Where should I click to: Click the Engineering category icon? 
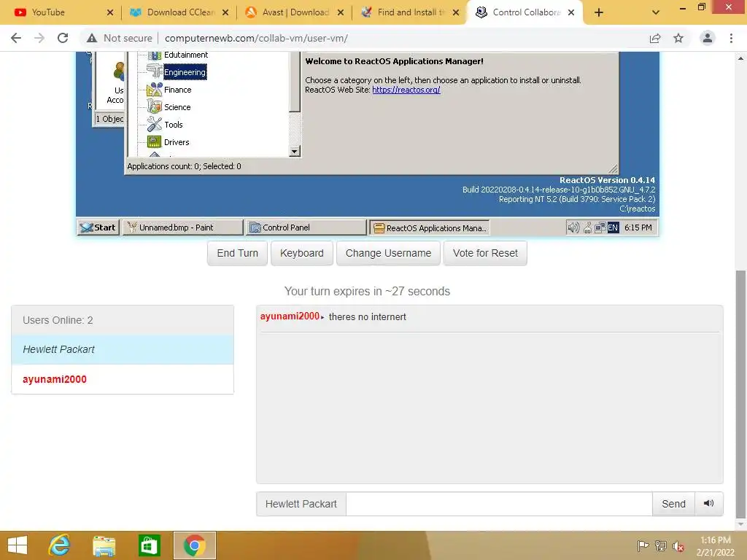(x=155, y=72)
